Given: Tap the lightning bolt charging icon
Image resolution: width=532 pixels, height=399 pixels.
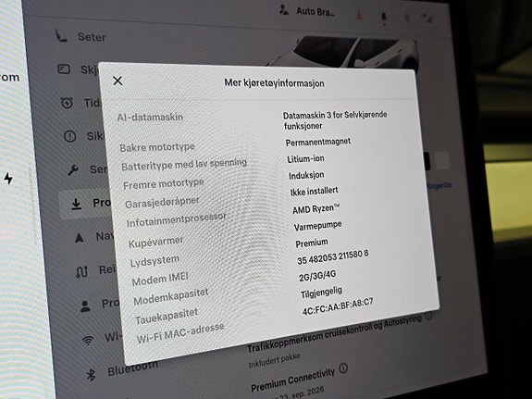Looking at the screenshot, I should (8, 178).
